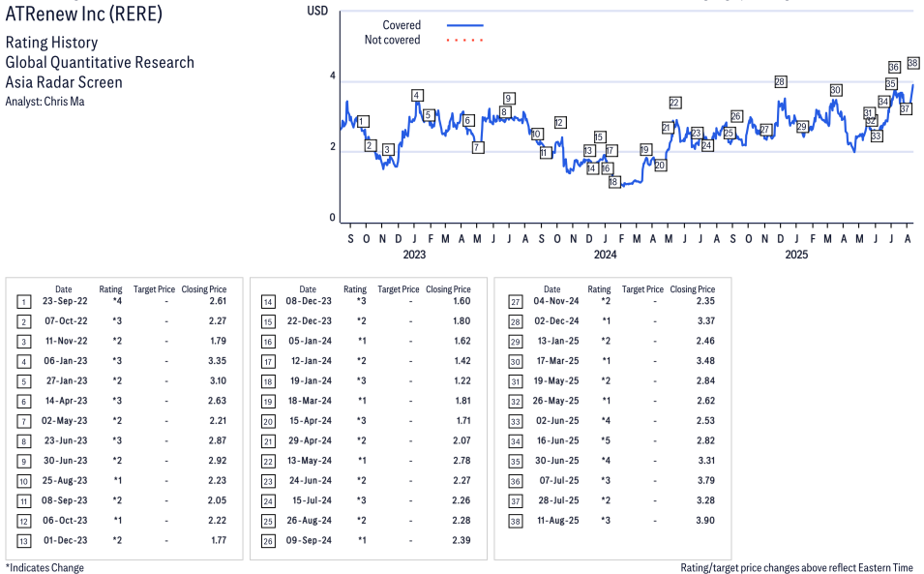Select the closing price '1.22'
This screenshot has height=574, width=924.
pos(462,380)
